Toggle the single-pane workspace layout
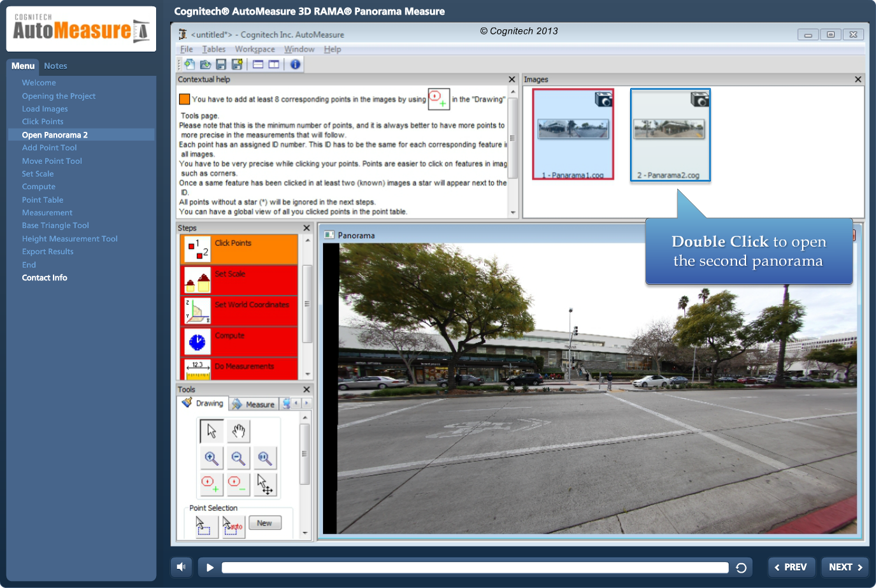 click(258, 64)
